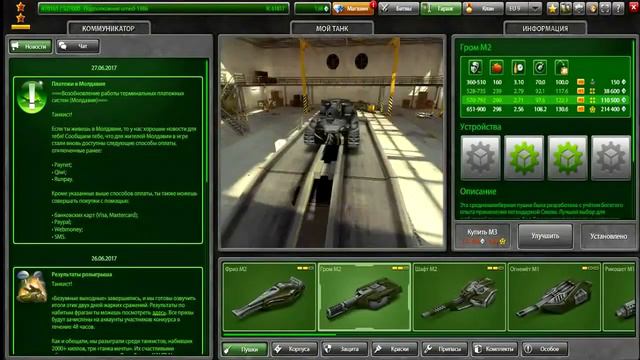Click the reload time stat icon
Screen dimensions: 640x360
[x=518, y=67]
